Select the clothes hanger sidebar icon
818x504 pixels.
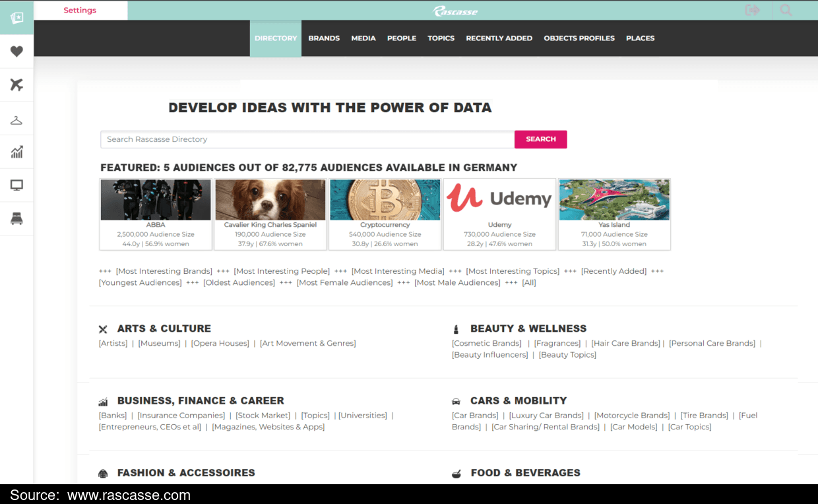tap(16, 120)
